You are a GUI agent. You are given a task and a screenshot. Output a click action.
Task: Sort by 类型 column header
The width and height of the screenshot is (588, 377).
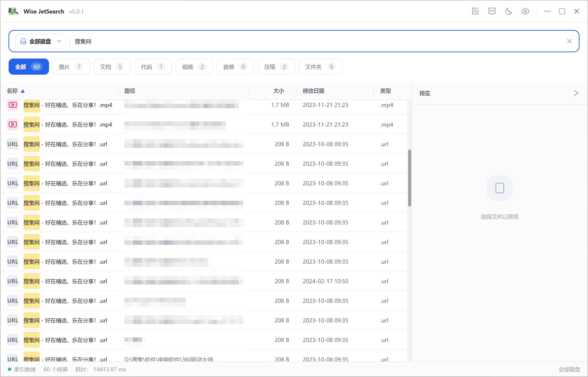(386, 91)
